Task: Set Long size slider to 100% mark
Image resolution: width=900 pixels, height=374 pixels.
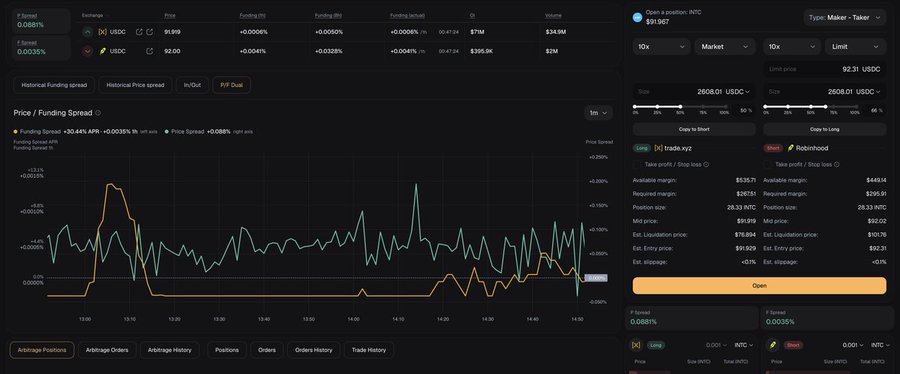Action: click(x=727, y=107)
